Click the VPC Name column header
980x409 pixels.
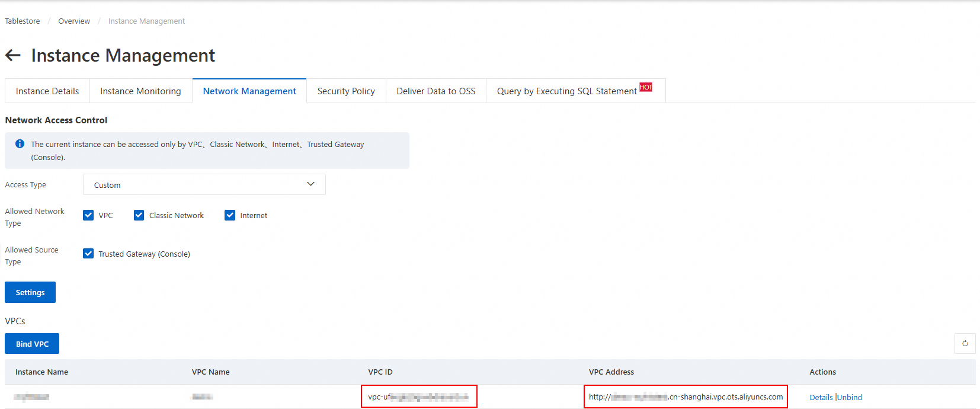point(210,372)
